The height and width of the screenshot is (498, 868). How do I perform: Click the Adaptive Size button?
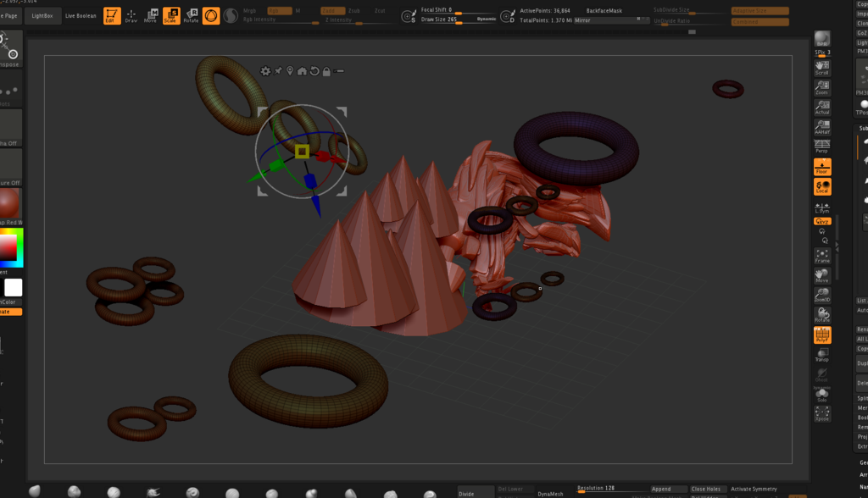(x=760, y=10)
